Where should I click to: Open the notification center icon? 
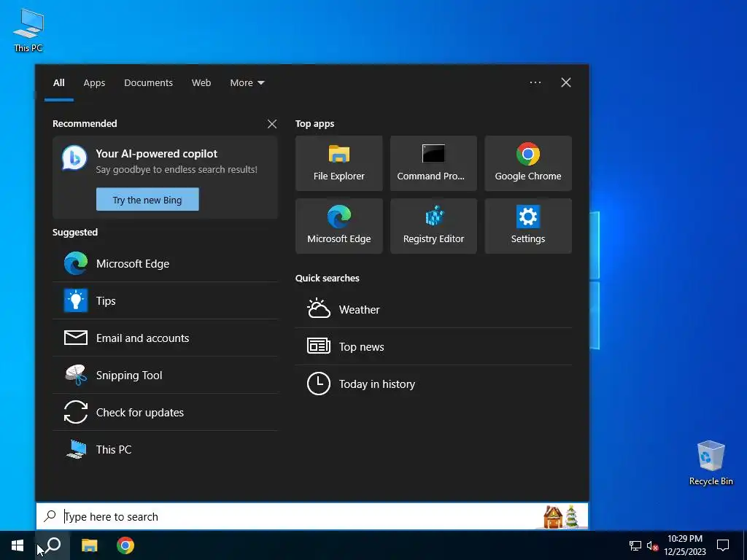(x=723, y=545)
